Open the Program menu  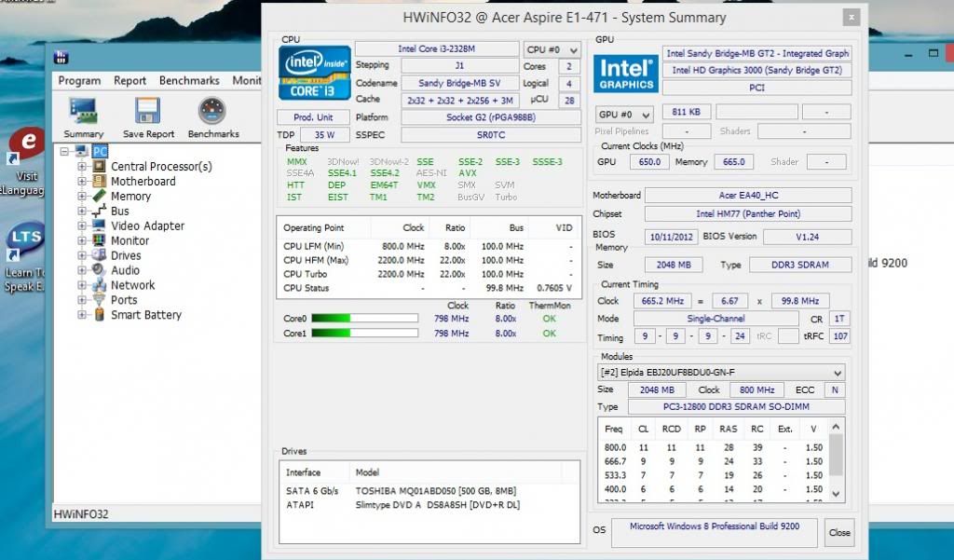(x=79, y=81)
